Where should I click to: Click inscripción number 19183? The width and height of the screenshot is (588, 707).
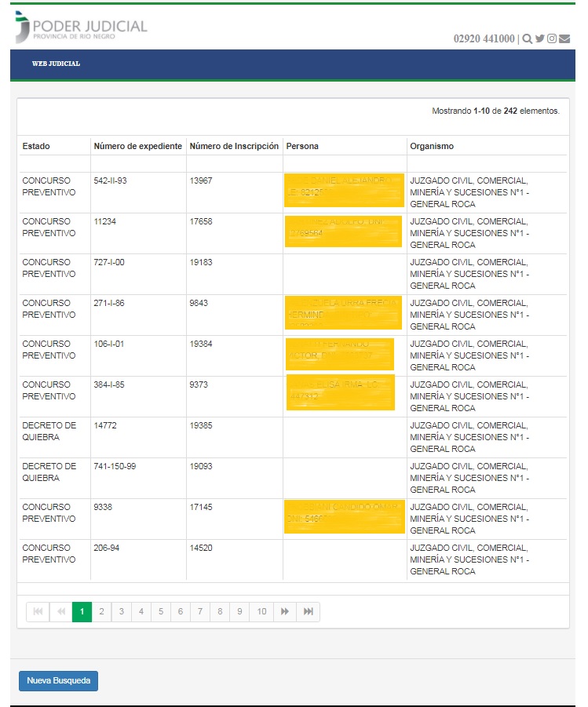pyautogui.click(x=201, y=262)
